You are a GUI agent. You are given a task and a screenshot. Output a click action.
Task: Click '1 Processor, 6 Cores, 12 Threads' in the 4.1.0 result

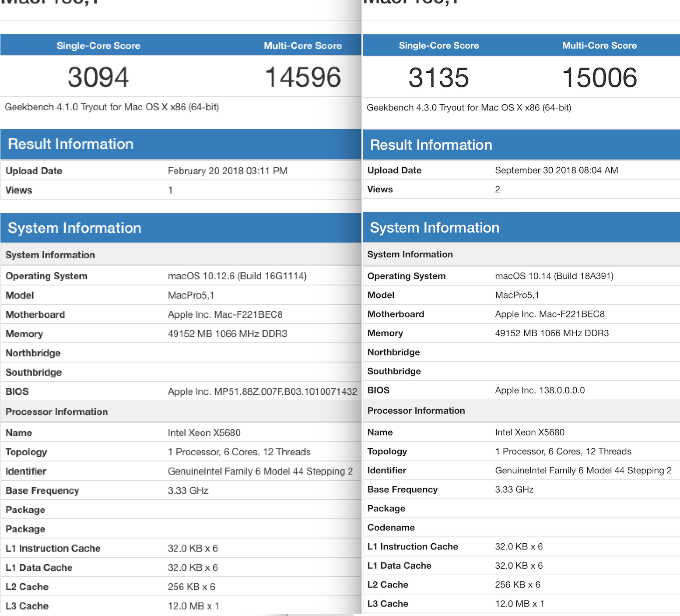tap(239, 452)
